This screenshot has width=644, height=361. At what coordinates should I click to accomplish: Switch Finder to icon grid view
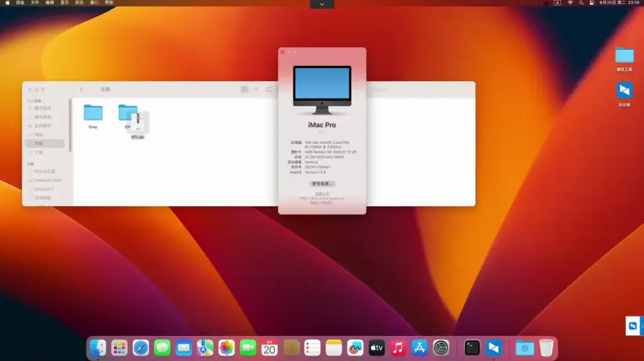point(245,89)
